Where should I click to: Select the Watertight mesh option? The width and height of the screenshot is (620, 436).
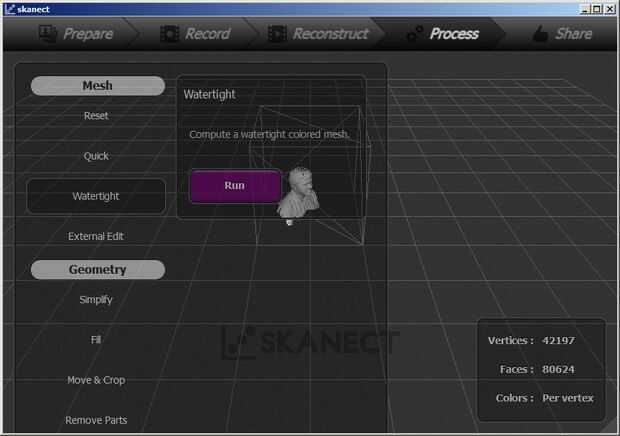click(96, 196)
